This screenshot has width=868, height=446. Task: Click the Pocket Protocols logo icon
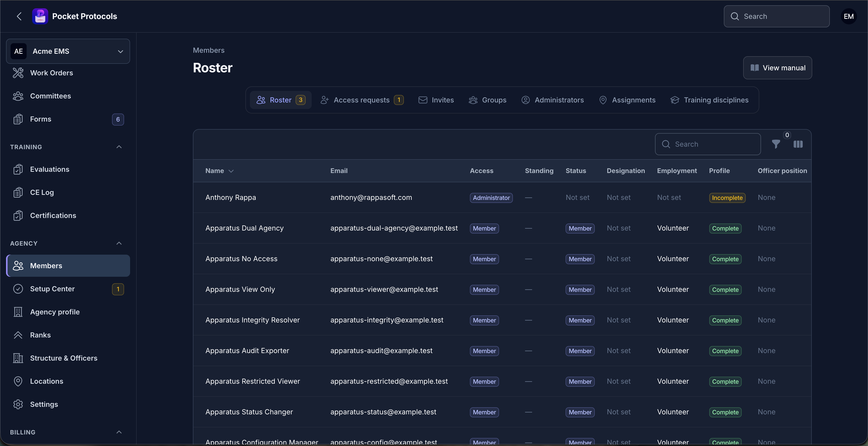click(x=40, y=16)
